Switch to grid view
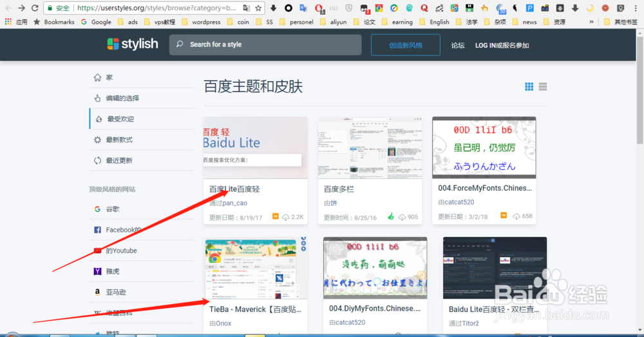Screen dimensions: 644x337 tap(529, 87)
